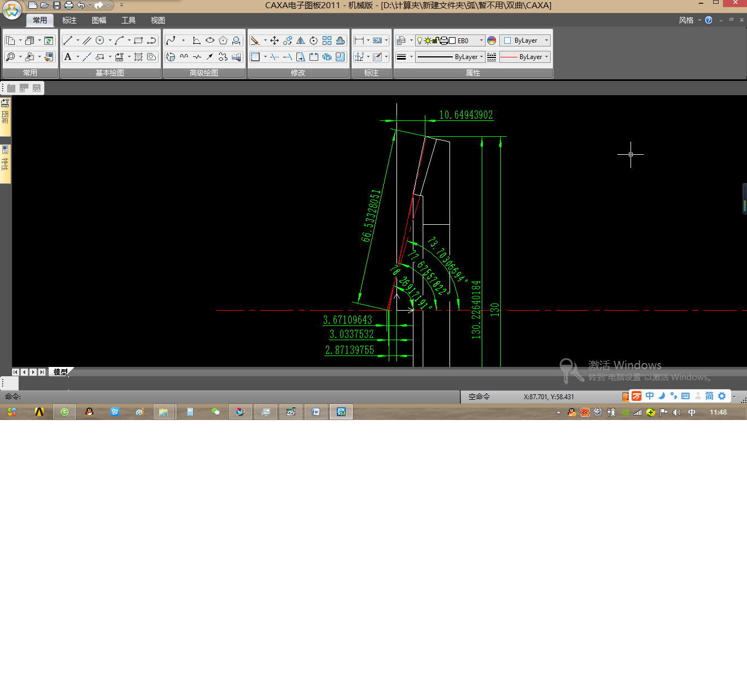The image size is (747, 700).
Task: Go to the last sheet tab arrow
Action: tap(42, 372)
